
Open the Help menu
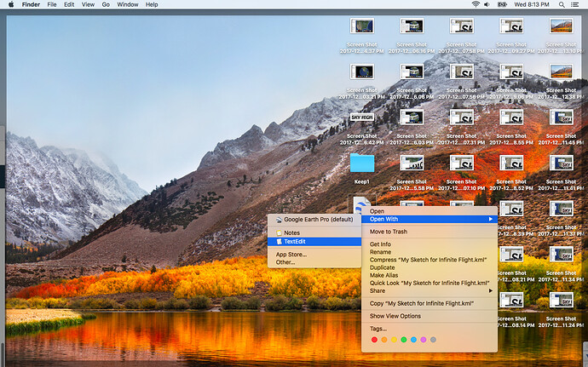152,4
